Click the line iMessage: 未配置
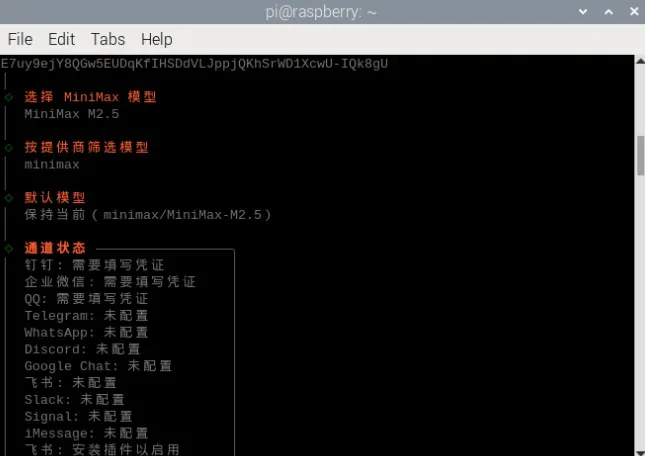Screen dimensions: 645x456 (x=86, y=433)
